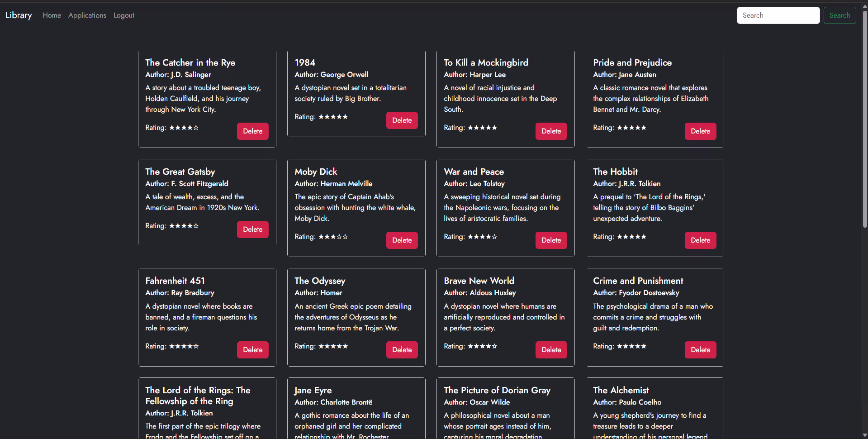The image size is (868, 439).
Task: Open the Applications page
Action: point(87,15)
